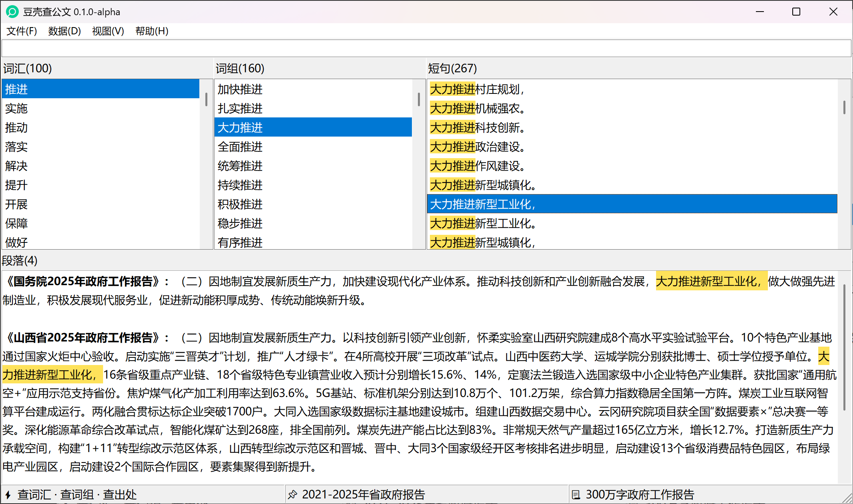
Task: Open the 文件(F) menu
Action: pyautogui.click(x=22, y=31)
